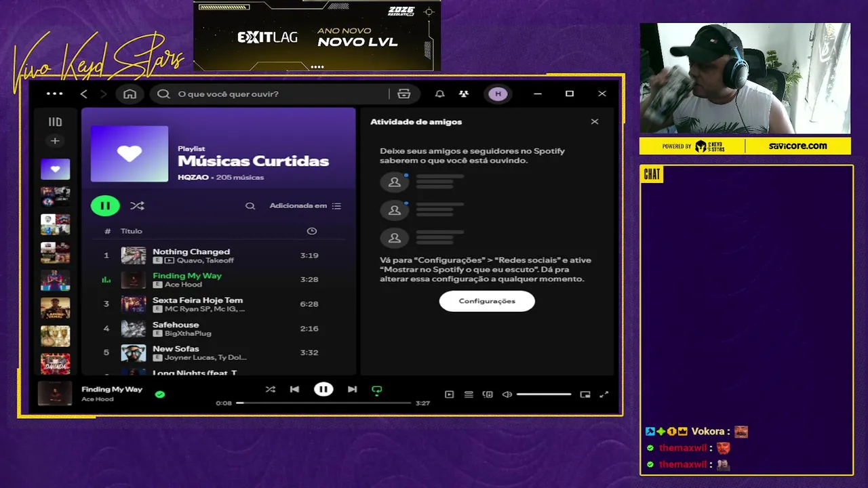Click the "Nothing Changed" album cover
This screenshot has height=488, width=868.
pyautogui.click(x=133, y=256)
